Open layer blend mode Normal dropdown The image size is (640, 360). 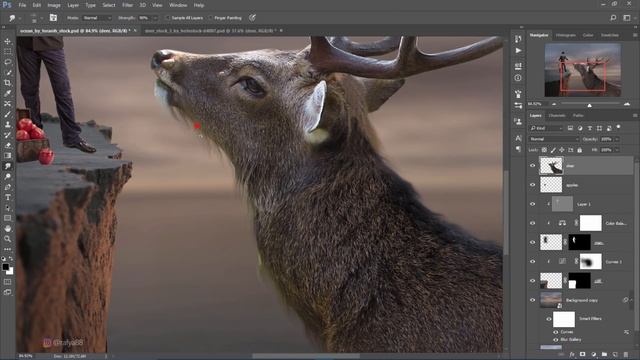pyautogui.click(x=554, y=139)
